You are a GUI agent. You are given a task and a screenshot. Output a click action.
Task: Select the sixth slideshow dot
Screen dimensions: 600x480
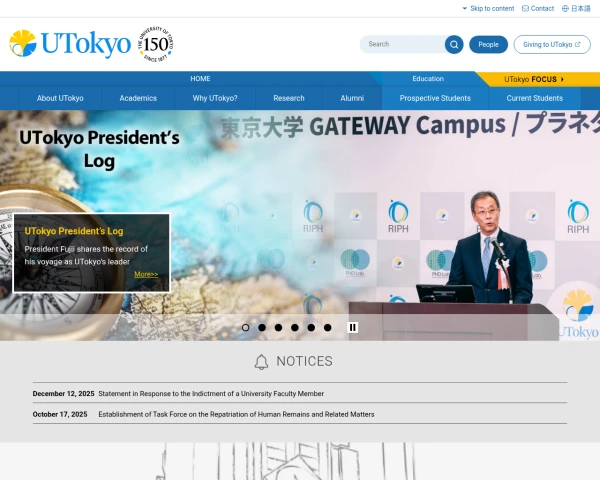(x=328, y=328)
